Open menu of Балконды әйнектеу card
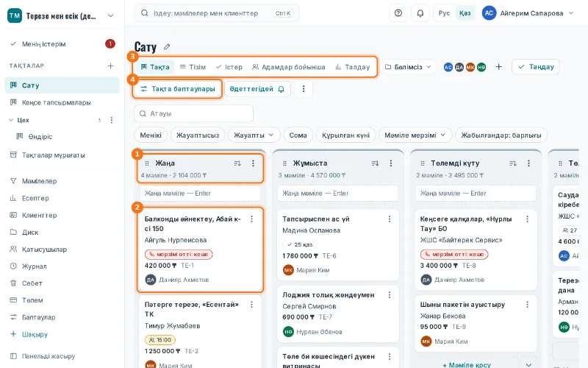This screenshot has height=368, width=588. tap(251, 219)
